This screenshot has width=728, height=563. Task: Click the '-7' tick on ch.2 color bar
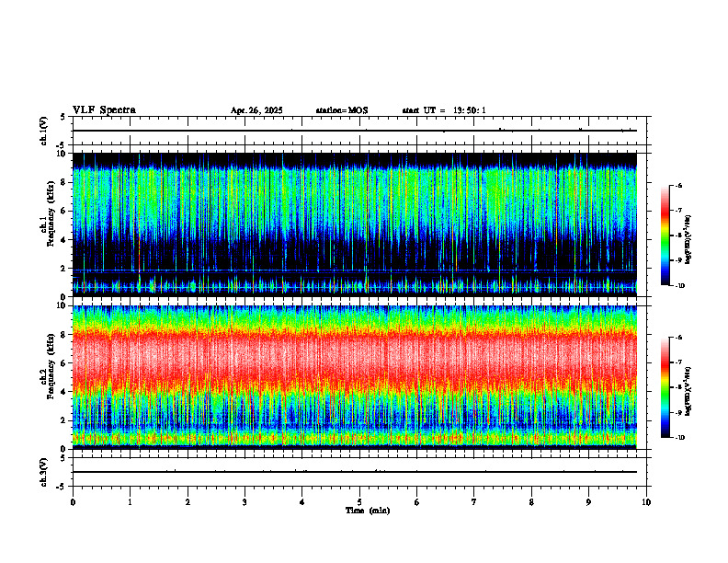coord(678,362)
